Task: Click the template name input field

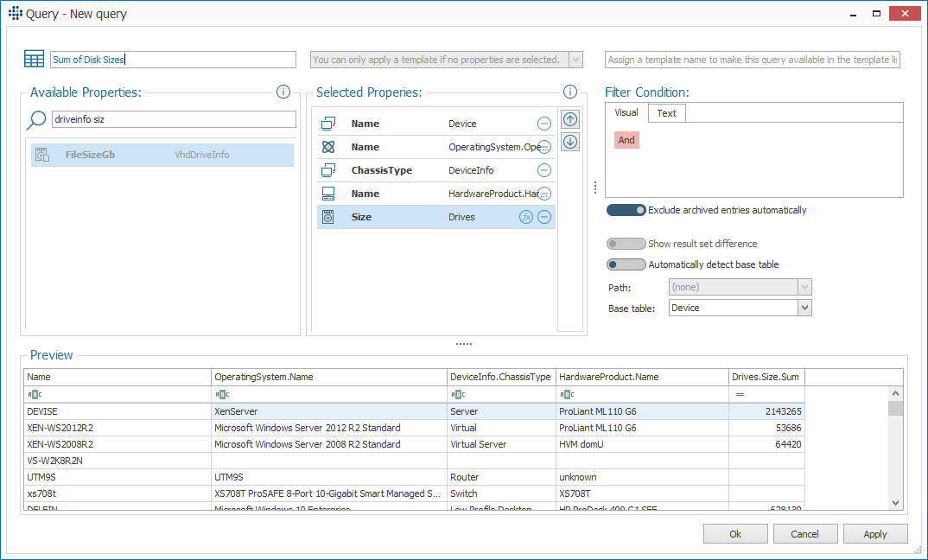Action: coord(753,60)
